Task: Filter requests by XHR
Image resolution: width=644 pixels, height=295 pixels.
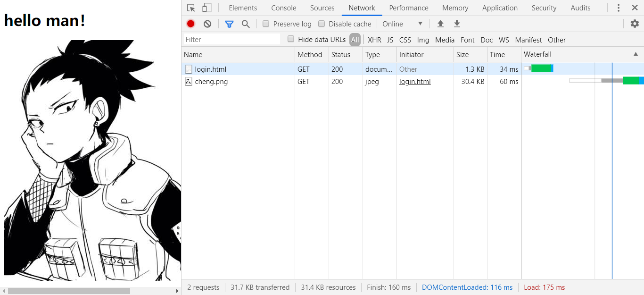Action: pos(374,40)
